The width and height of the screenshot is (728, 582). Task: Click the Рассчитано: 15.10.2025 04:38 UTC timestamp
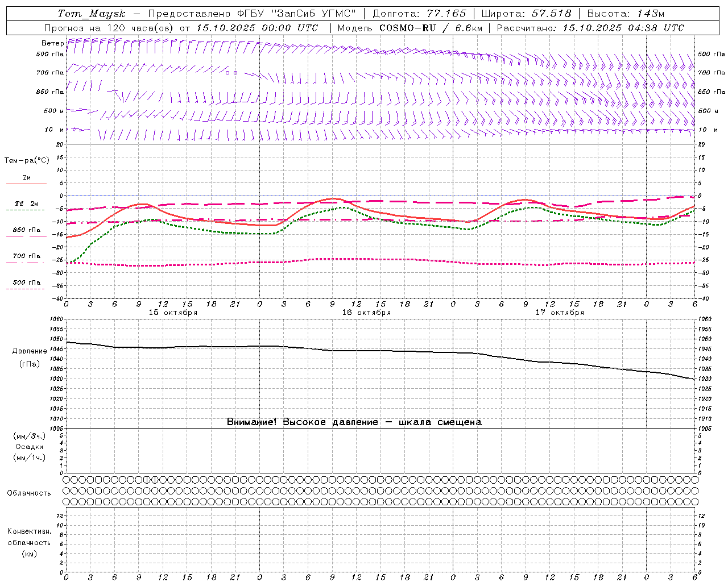(x=590, y=28)
